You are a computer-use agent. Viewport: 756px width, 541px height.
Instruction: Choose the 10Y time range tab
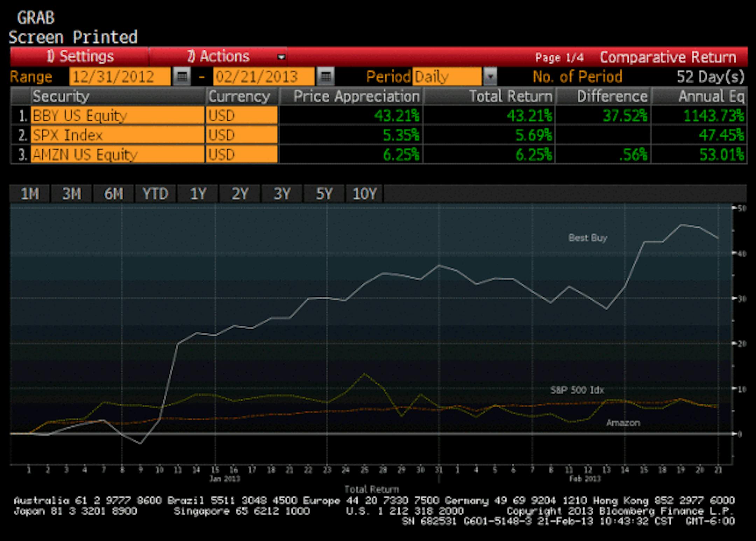(365, 194)
